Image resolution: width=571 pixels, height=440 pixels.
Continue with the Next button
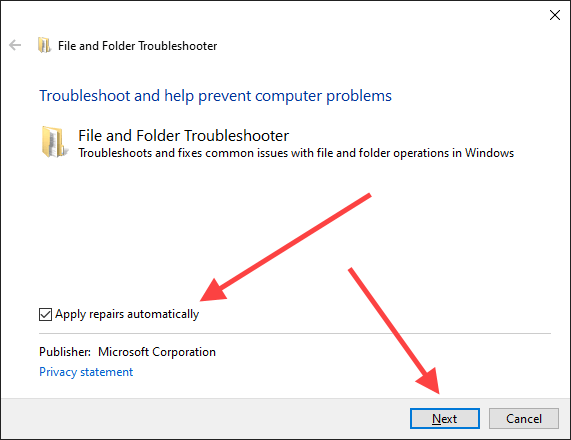tap(445, 419)
